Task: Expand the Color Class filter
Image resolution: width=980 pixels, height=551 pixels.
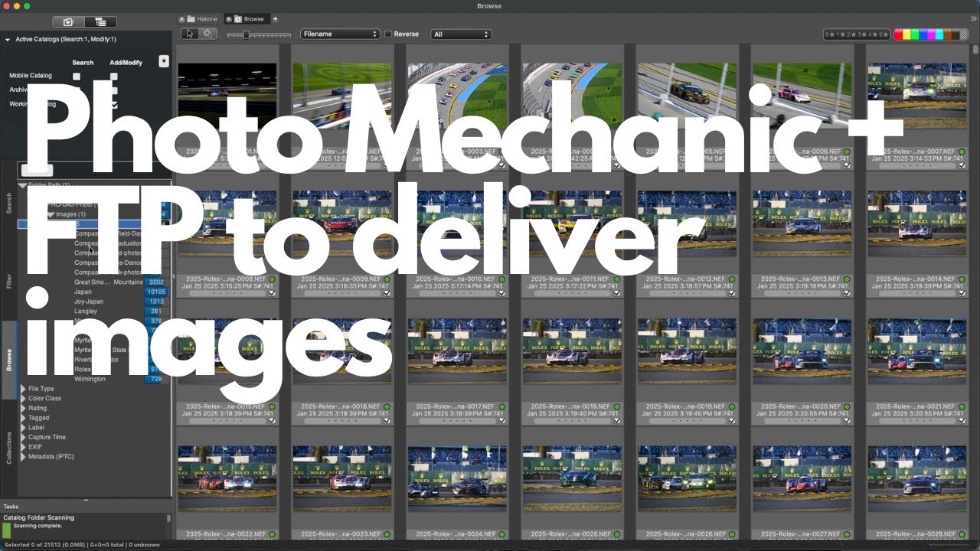Action: pyautogui.click(x=23, y=399)
